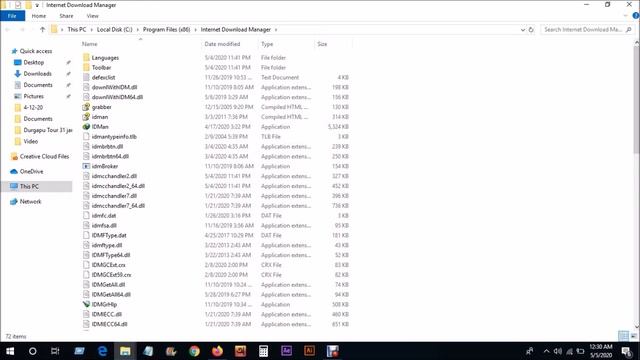Select the IDMIECC64.dll file name
The height and width of the screenshot is (360, 640).
click(109, 324)
